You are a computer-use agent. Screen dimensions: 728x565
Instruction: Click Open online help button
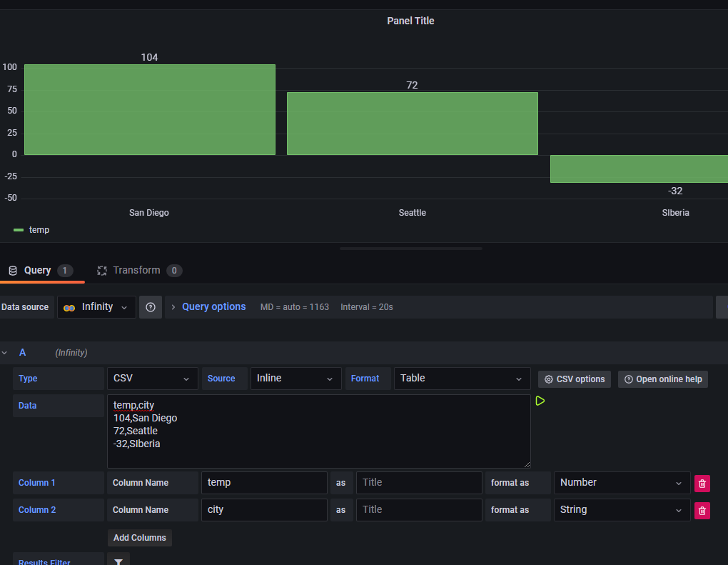point(662,379)
